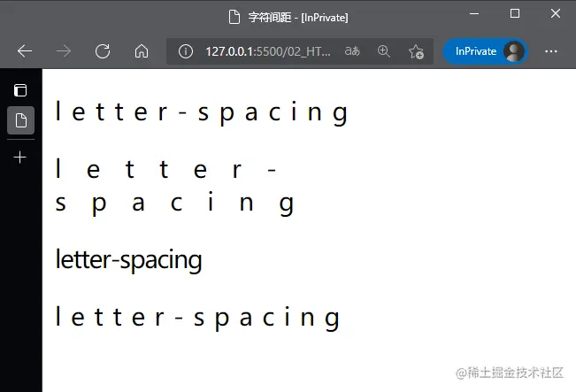The height and width of the screenshot is (392, 576).
Task: Click the forward navigation arrow
Action: click(64, 51)
